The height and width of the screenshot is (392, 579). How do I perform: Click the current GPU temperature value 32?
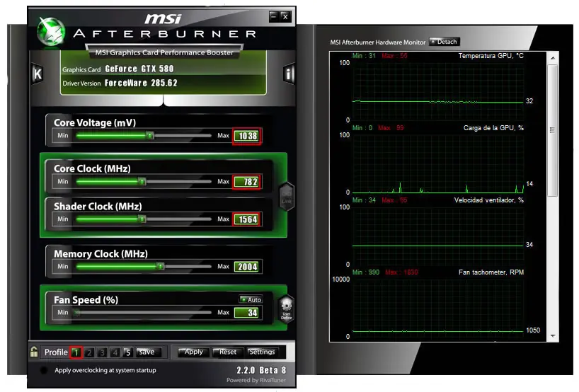pyautogui.click(x=529, y=100)
